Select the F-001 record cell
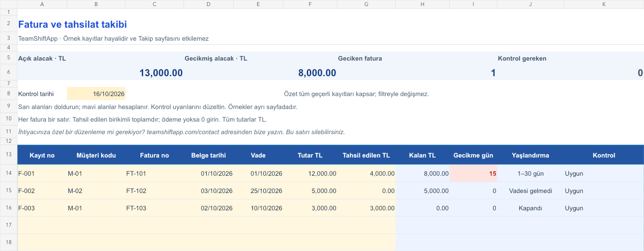 (42, 174)
